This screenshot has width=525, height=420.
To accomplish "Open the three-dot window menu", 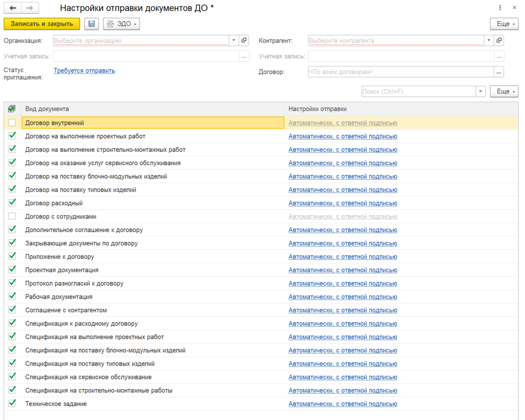I will coord(500,7).
